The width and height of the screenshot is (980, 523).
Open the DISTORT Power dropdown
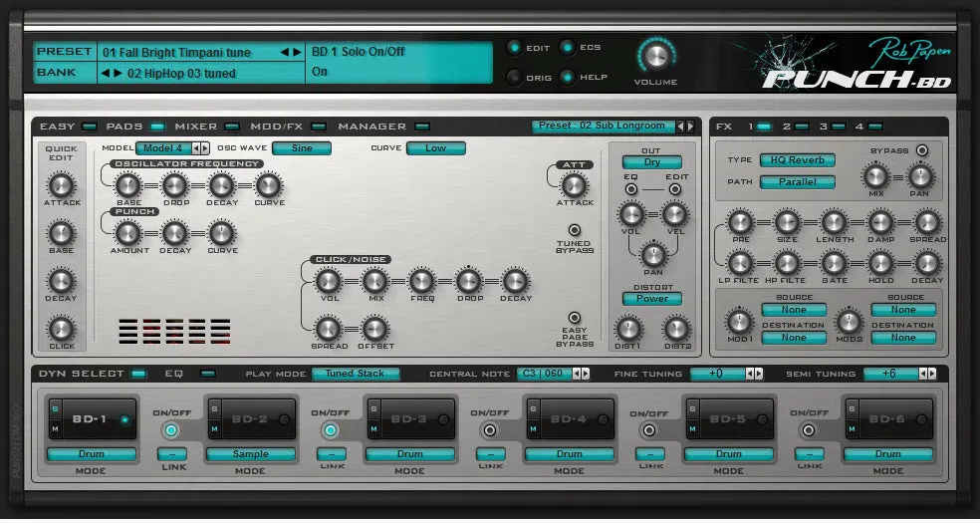652,299
